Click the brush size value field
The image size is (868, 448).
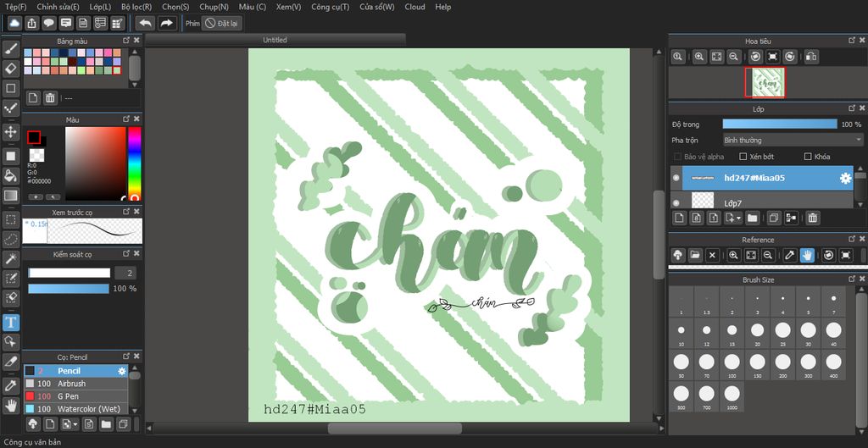pyautogui.click(x=125, y=274)
